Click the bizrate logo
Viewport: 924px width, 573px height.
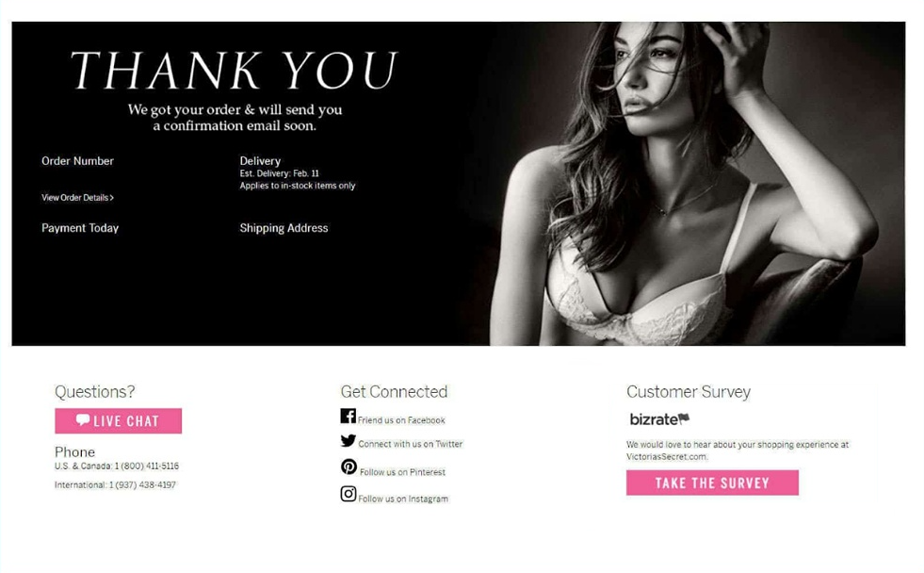pyautogui.click(x=658, y=419)
